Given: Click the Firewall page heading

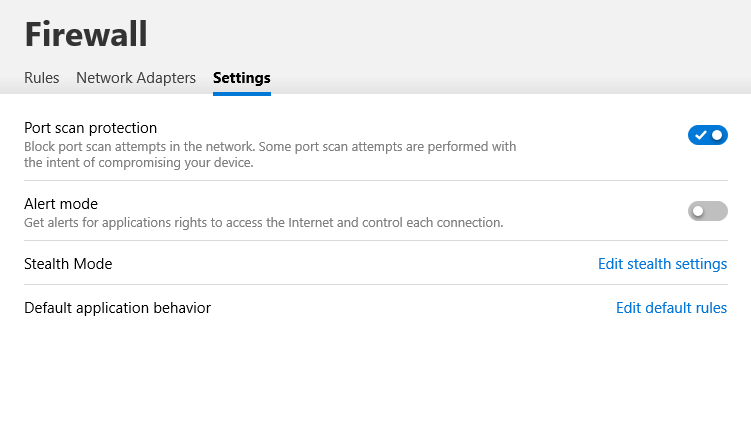Looking at the screenshot, I should 86,34.
